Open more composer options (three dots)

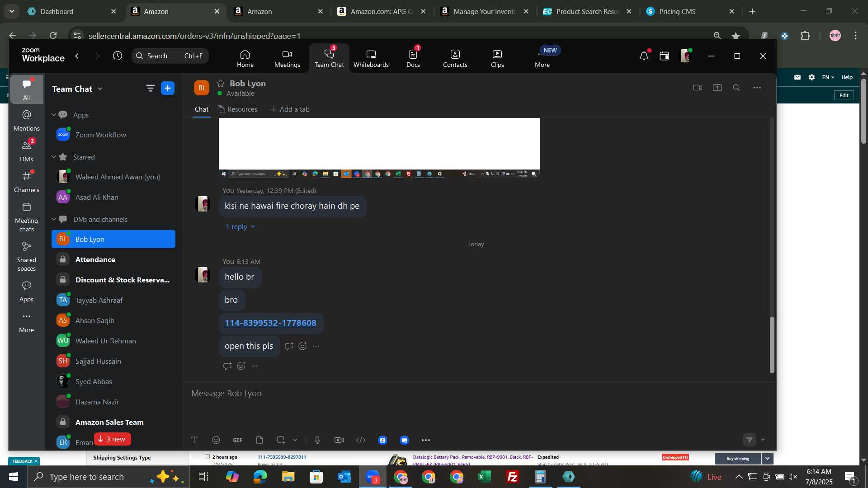(x=426, y=440)
